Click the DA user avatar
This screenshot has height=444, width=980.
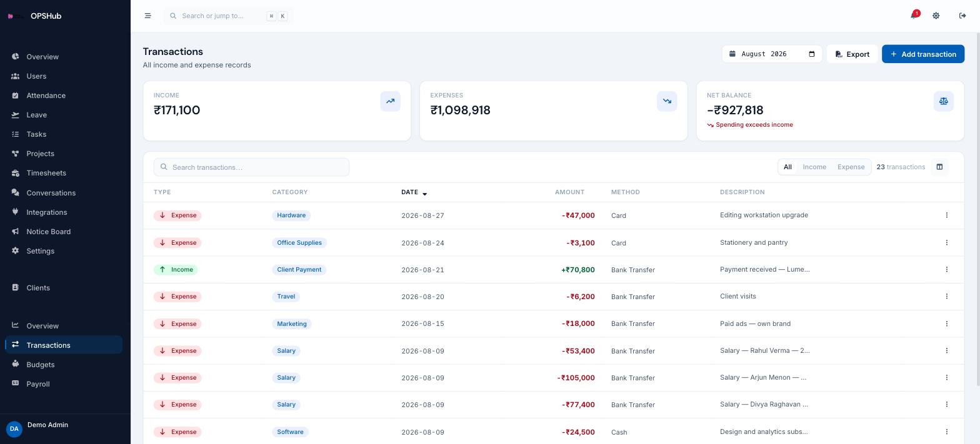tap(14, 429)
